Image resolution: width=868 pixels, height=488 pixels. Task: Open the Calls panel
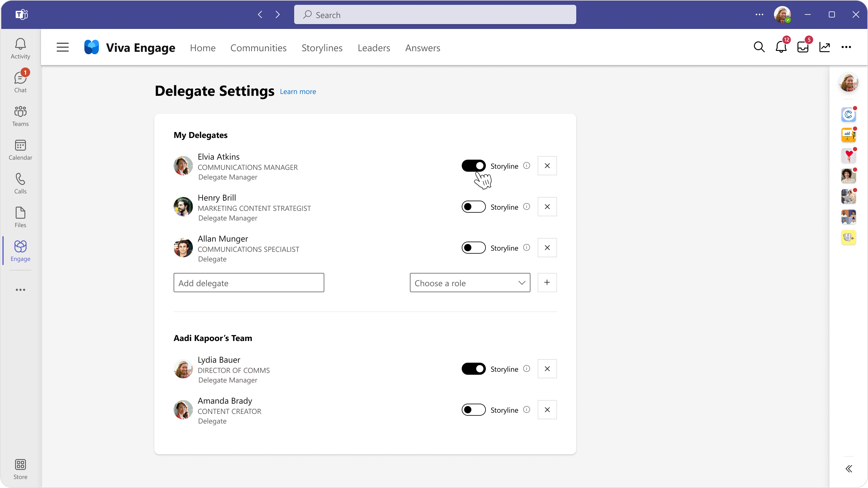click(20, 183)
